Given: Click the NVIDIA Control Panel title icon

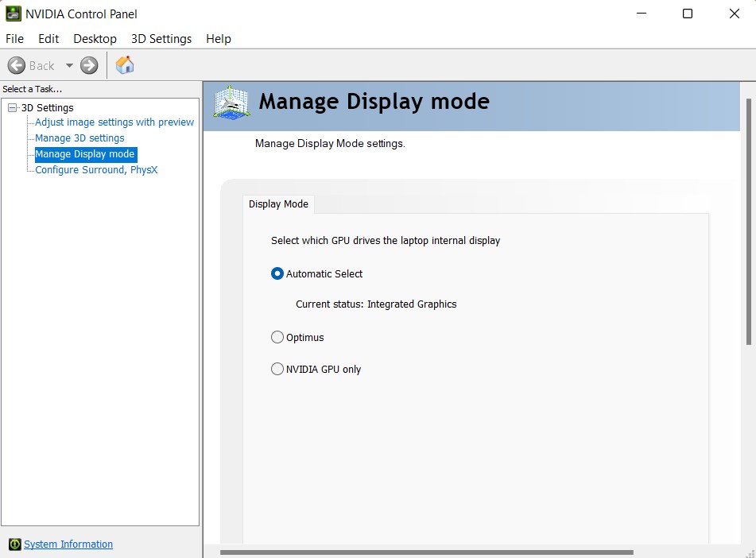Looking at the screenshot, I should click(13, 14).
